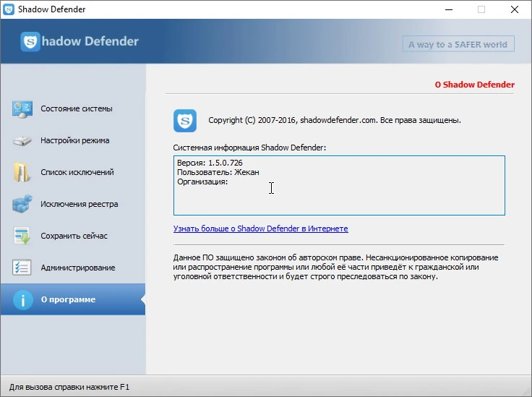
Task: Click the Организация: line
Action: tap(202, 182)
